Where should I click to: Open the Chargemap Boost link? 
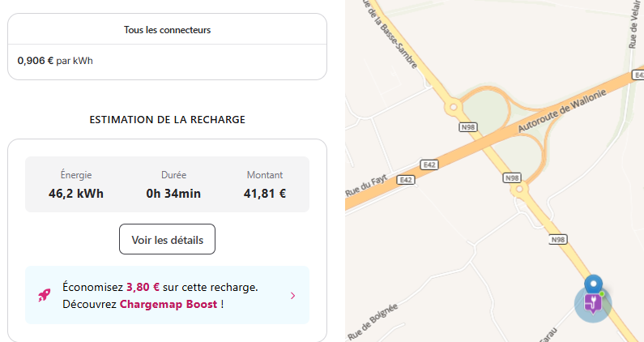pyautogui.click(x=168, y=304)
